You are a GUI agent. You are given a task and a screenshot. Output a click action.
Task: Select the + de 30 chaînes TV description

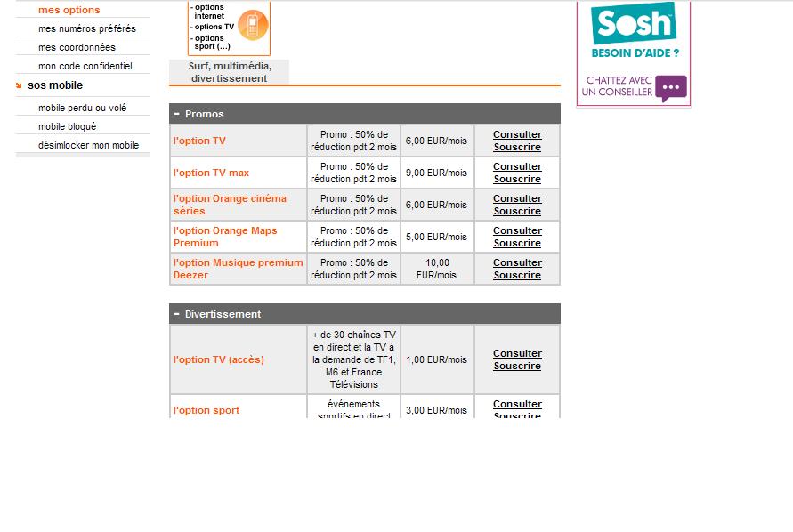pos(354,359)
